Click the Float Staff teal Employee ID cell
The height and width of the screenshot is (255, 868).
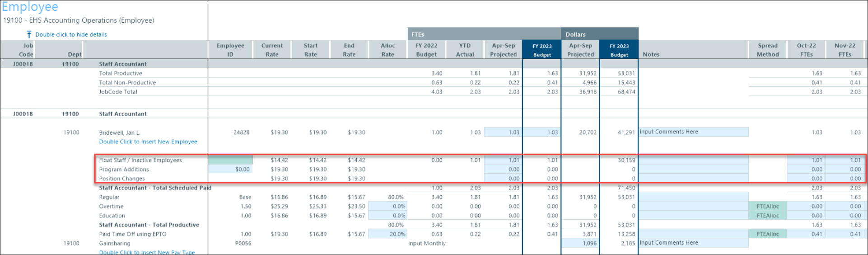(x=230, y=160)
